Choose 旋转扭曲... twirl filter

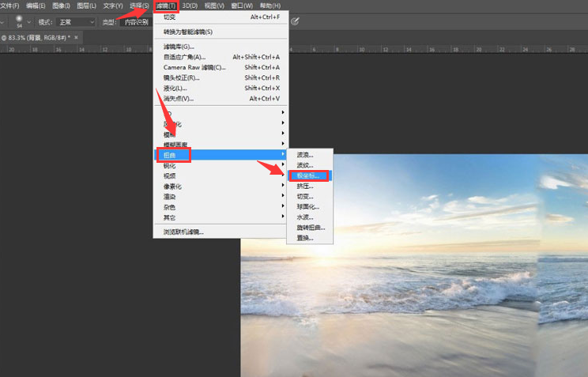[310, 228]
